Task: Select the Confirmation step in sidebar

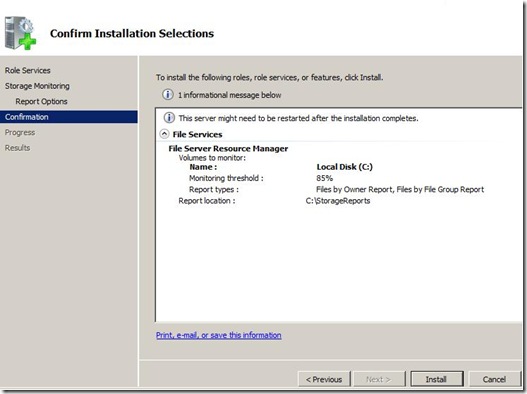Action: point(69,117)
